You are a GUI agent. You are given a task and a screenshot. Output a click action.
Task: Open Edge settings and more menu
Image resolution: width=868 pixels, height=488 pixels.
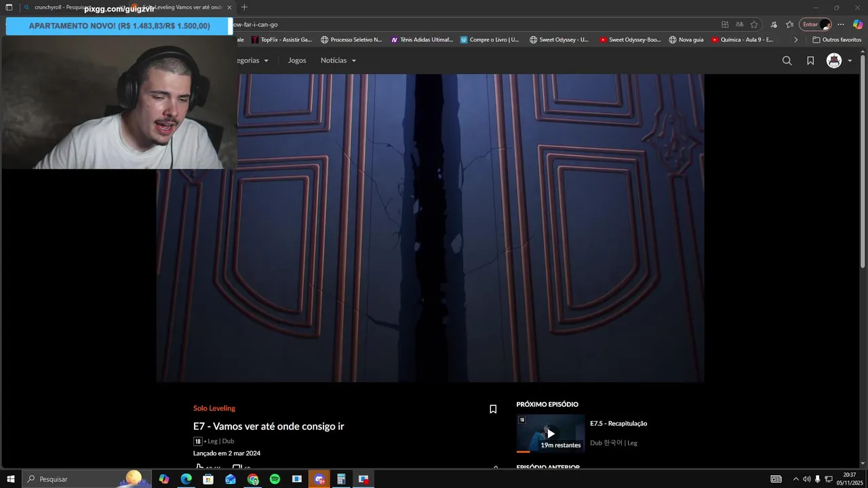841,24
